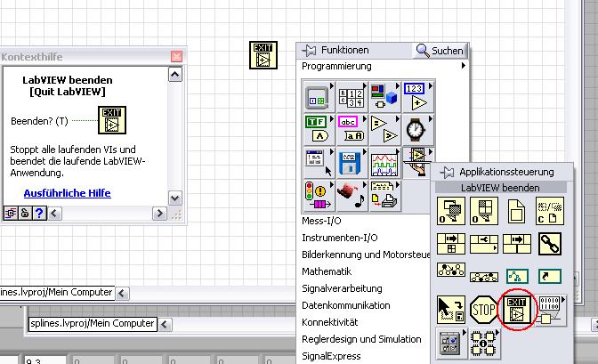The width and height of the screenshot is (598, 364).
Task: Select the Property Node icon with wrench
Action: [483, 244]
